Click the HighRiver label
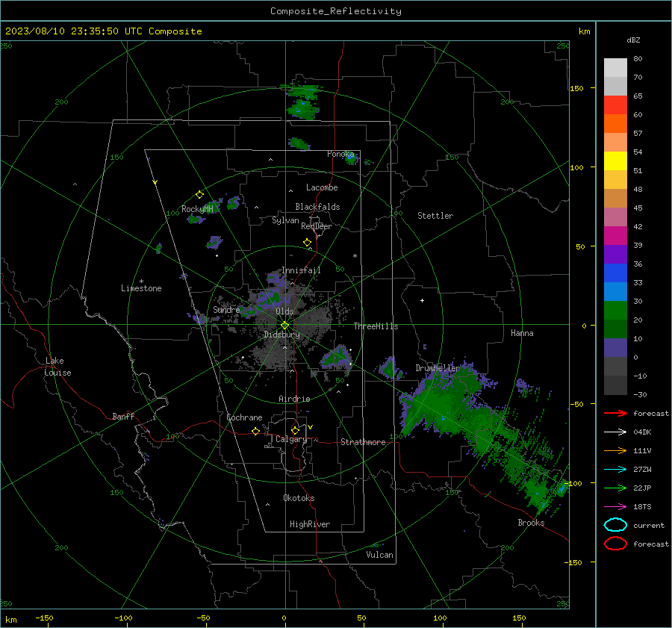The image size is (672, 628). pos(310,524)
